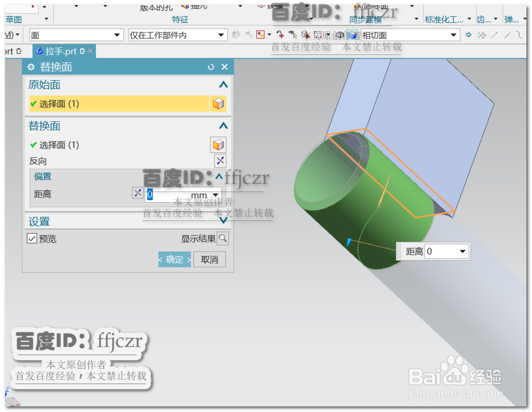Viewport: 532px width, 412px height.
Task: Click the red selection filter icon
Action: [261, 35]
